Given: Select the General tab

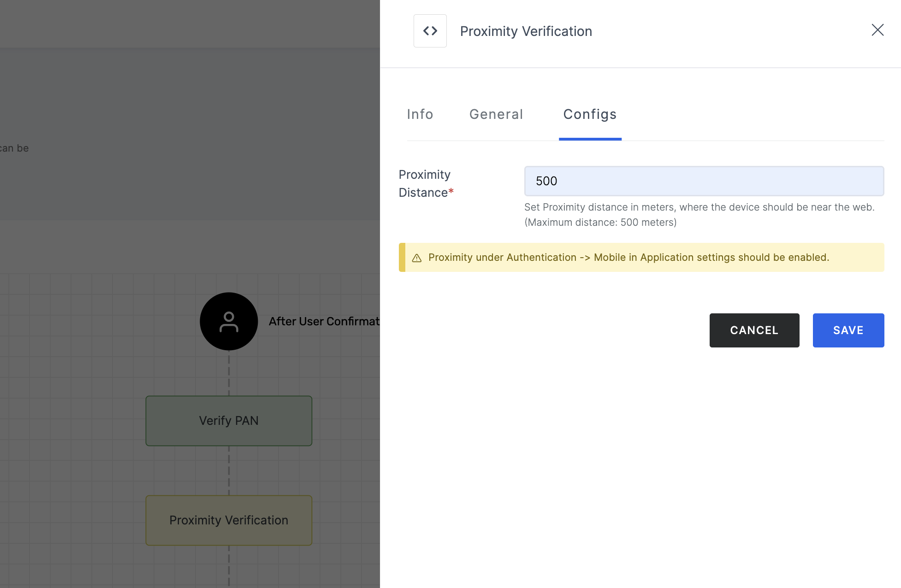Looking at the screenshot, I should [496, 113].
